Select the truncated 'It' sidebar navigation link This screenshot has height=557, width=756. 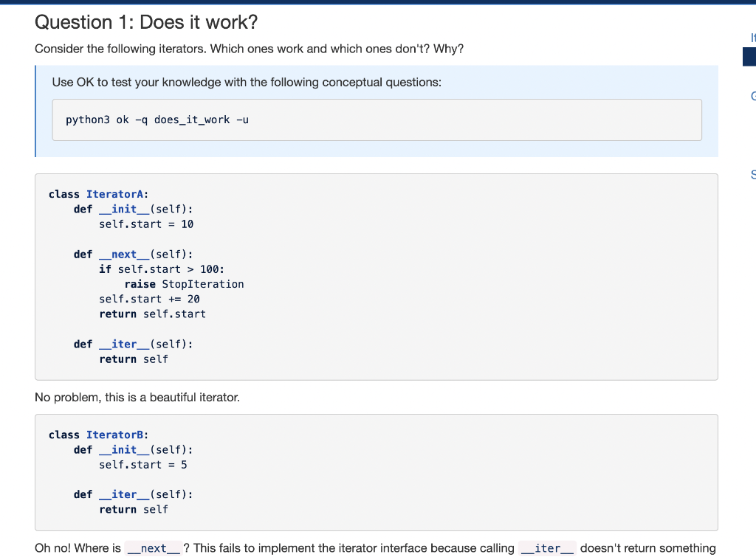point(752,38)
